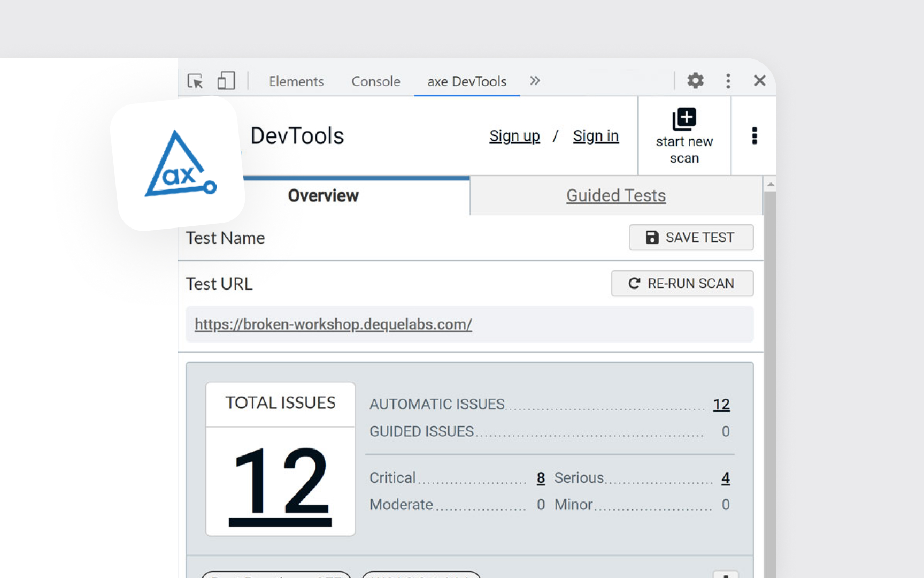
Task: Click the SAVE TEST button
Action: (x=691, y=237)
